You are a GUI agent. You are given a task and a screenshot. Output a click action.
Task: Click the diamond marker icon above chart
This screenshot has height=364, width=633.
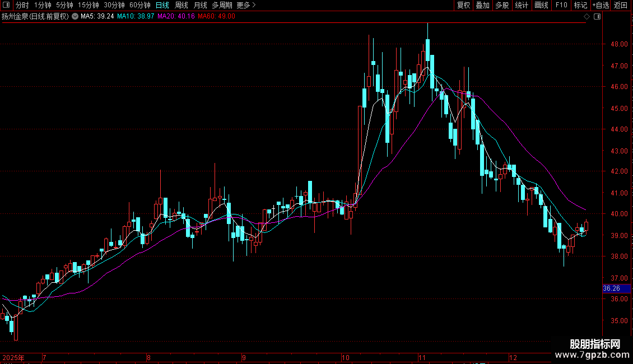pos(587,17)
